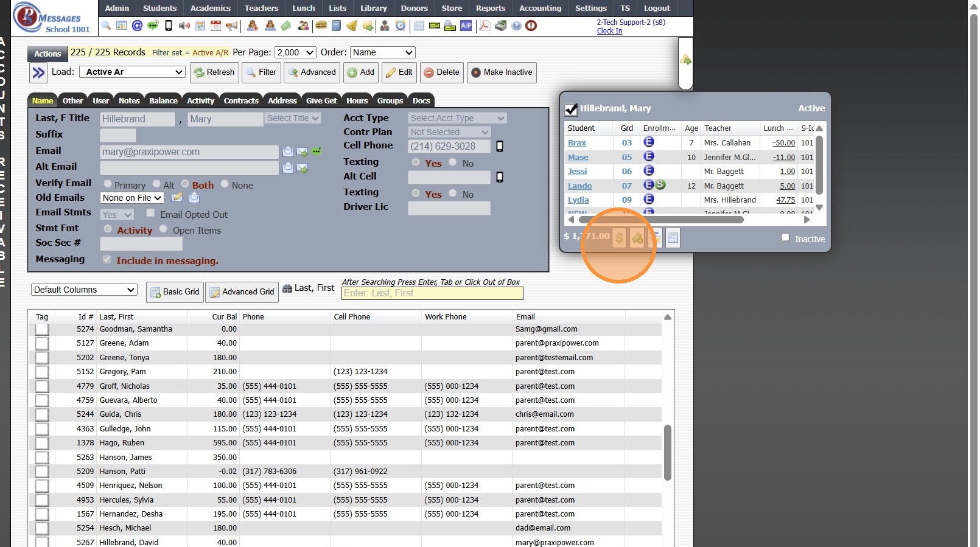Click the Advanced Grid button
The image size is (980, 547).
pyautogui.click(x=242, y=292)
